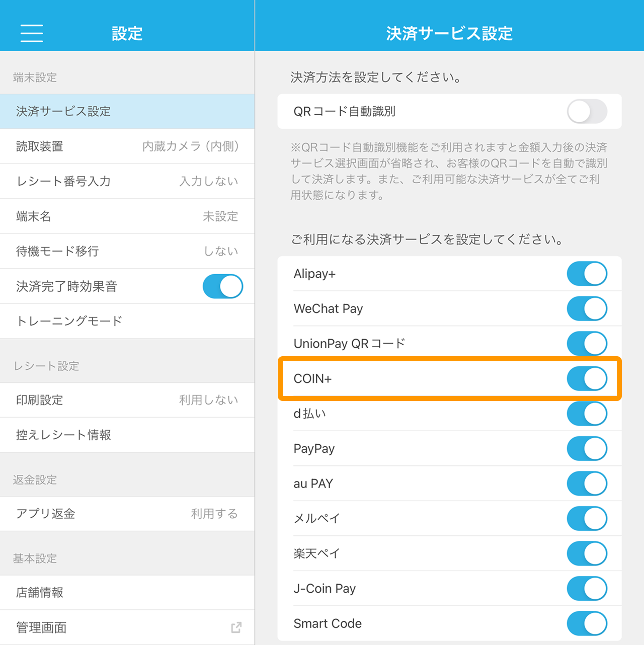
Task: Open the 管理画面 link row
Action: pyautogui.click(x=127, y=627)
